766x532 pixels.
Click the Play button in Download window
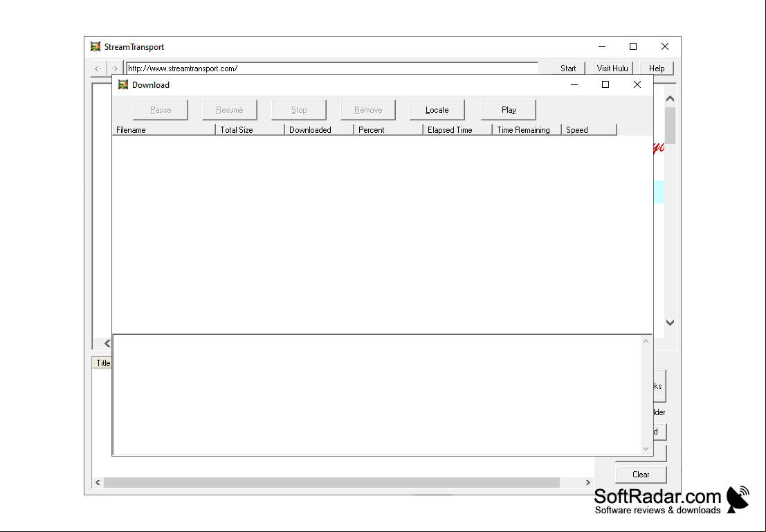(x=509, y=110)
